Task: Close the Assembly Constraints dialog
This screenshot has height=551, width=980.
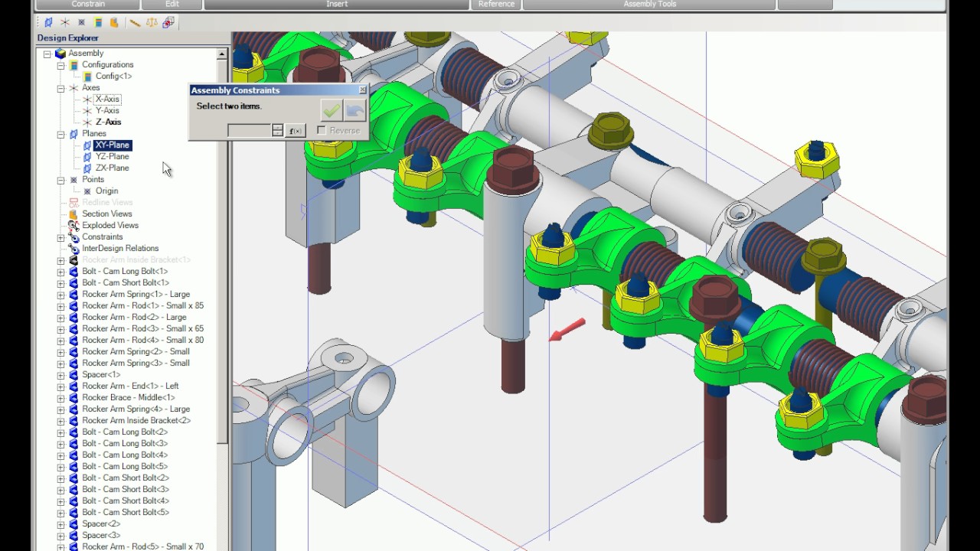Action: click(x=363, y=90)
